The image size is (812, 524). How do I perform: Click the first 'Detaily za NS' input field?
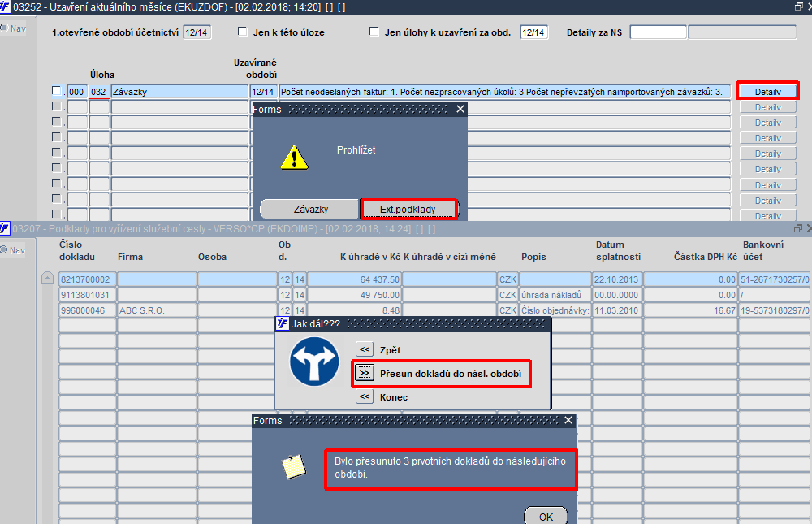click(x=659, y=32)
